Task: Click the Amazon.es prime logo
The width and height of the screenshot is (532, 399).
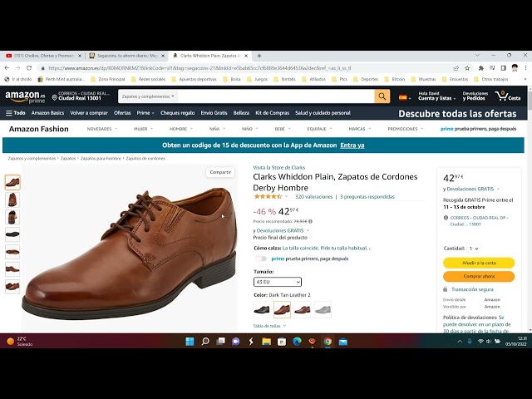Action: [x=25, y=96]
